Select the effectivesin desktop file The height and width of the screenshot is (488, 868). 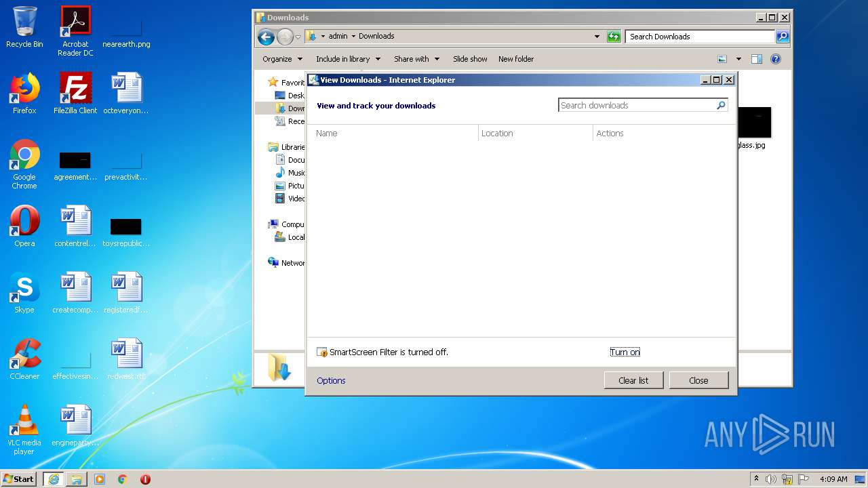pyautogui.click(x=75, y=366)
